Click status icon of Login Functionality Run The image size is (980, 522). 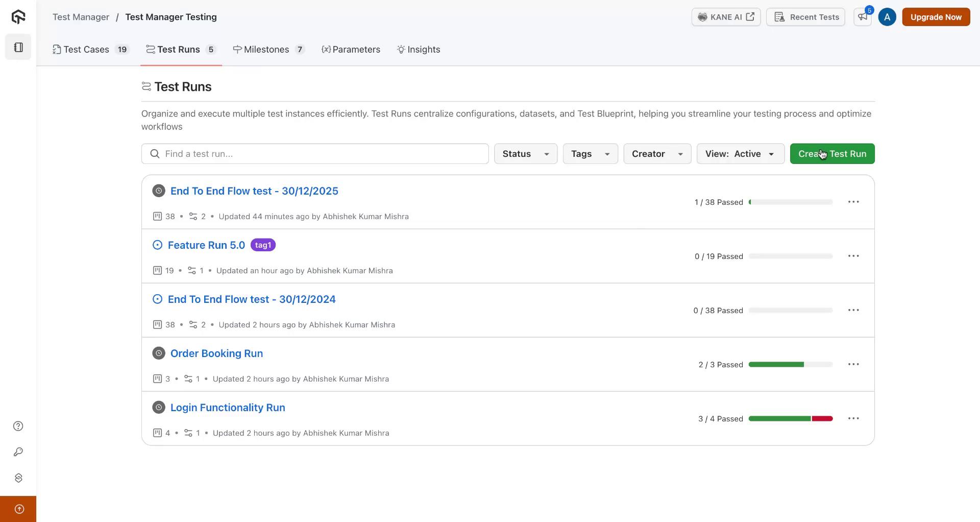(159, 408)
